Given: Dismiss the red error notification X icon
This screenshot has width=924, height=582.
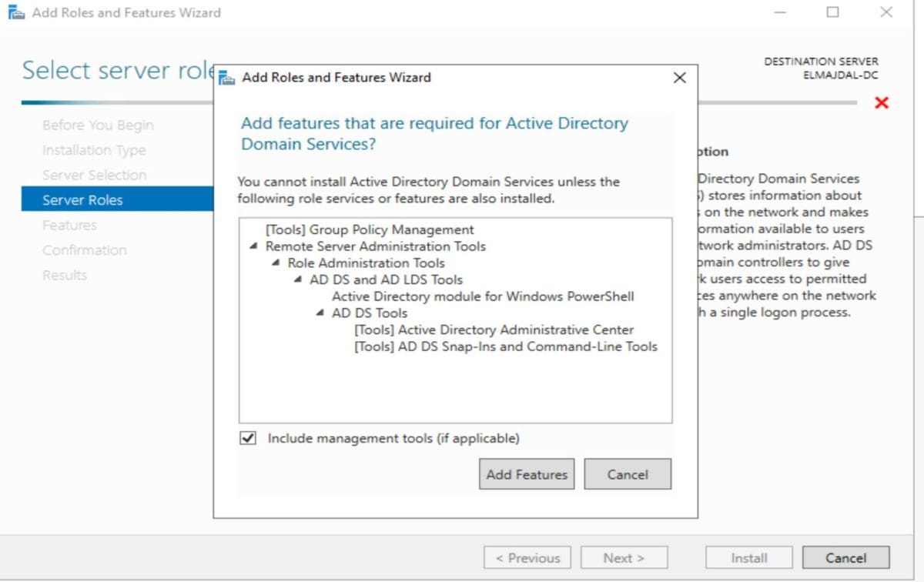Looking at the screenshot, I should pos(881,102).
